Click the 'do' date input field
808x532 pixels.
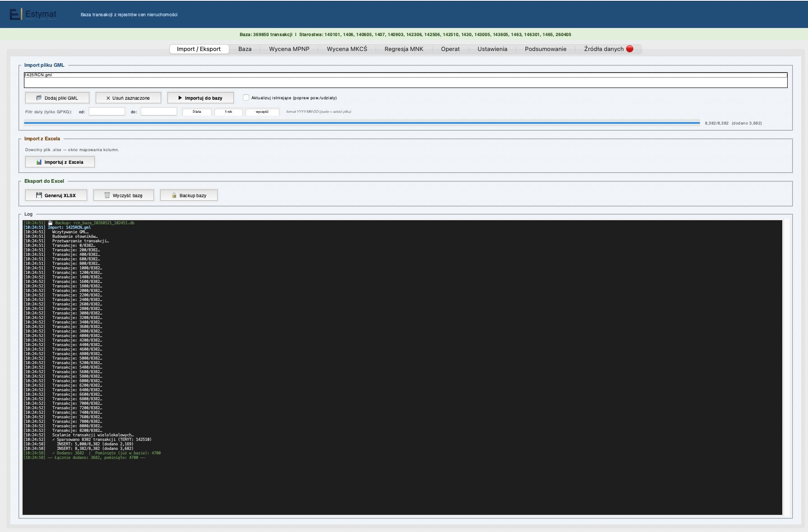158,111
